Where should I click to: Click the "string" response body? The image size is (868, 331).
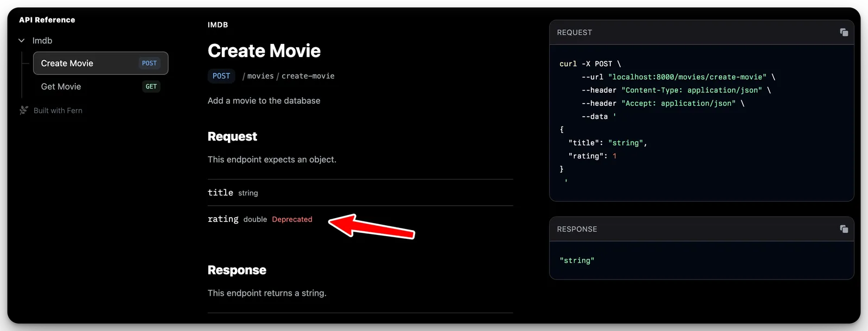coord(577,260)
